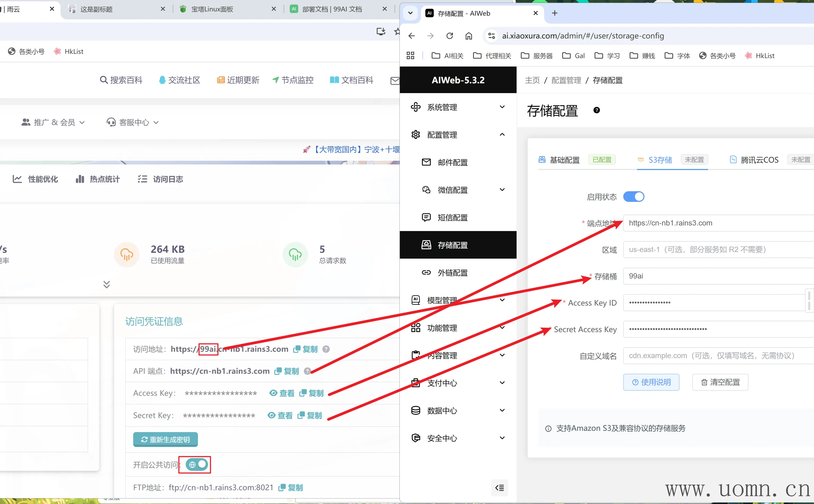Toggle the 开启公共访问 switch
The height and width of the screenshot is (504, 814).
197,464
